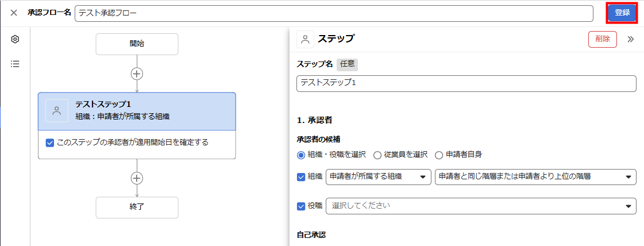Expand the 申請者と同じ階層または申請者より上位の階層 dropdown
Image resolution: width=644 pixels, height=246 pixels.
click(535, 177)
